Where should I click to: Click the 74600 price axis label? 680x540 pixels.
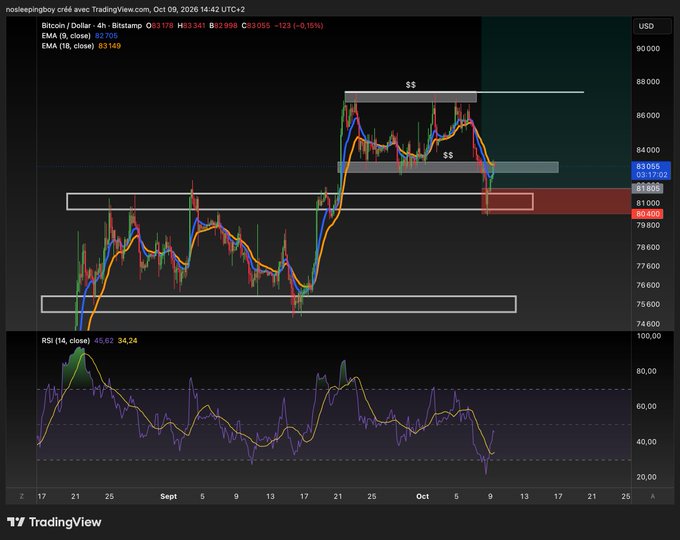648,324
